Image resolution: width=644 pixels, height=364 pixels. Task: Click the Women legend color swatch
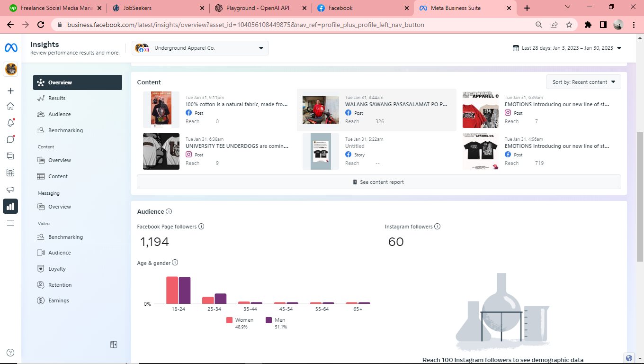pyautogui.click(x=230, y=320)
